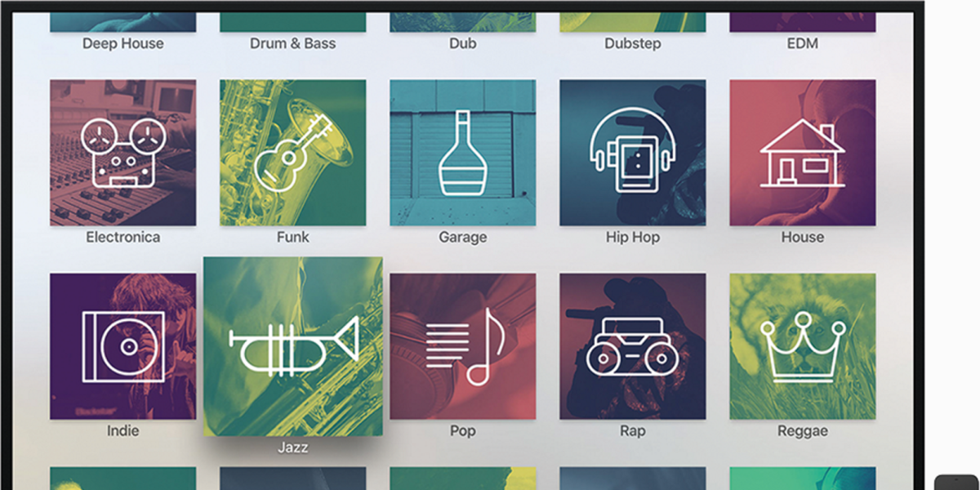Select the Reggae genre crown tile
980x490 pixels.
pos(803,346)
